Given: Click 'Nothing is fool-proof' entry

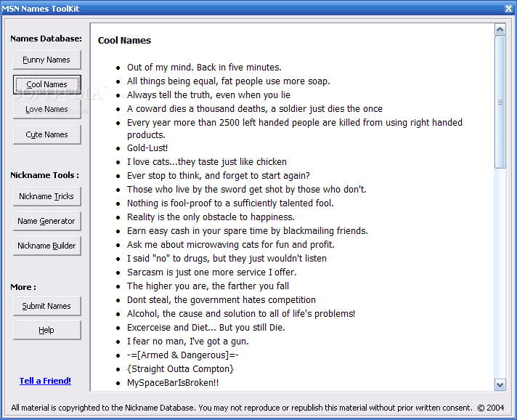Looking at the screenshot, I should pyautogui.click(x=230, y=203).
